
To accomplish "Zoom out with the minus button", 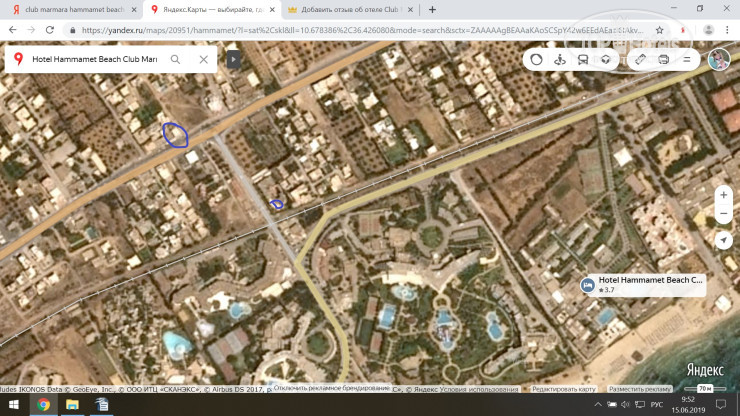I will click(723, 214).
